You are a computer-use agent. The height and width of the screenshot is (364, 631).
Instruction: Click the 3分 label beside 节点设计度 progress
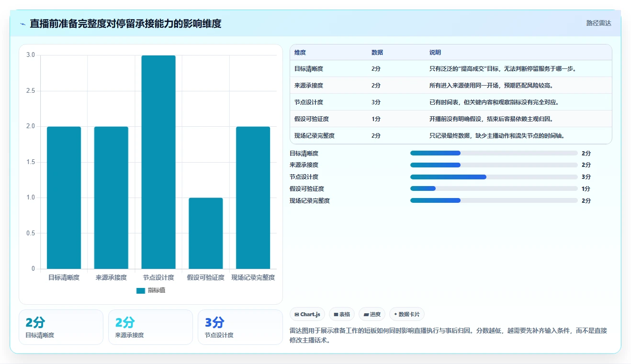[586, 177]
